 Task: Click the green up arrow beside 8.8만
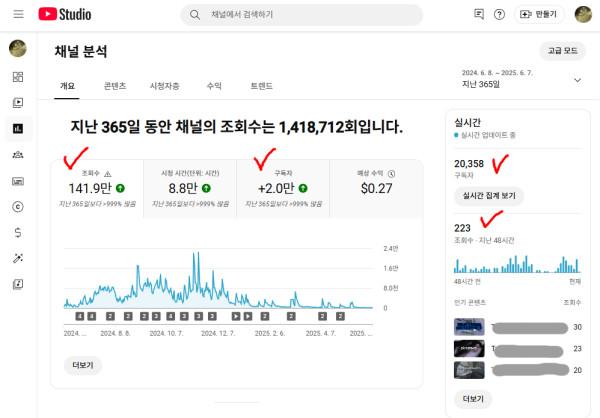coord(206,188)
